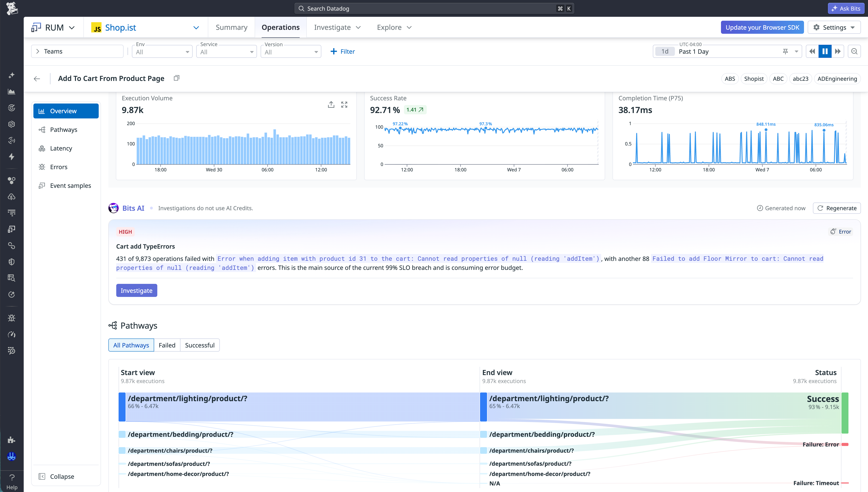
Task: Click the zoom out time magnifier icon
Action: [x=854, y=51]
